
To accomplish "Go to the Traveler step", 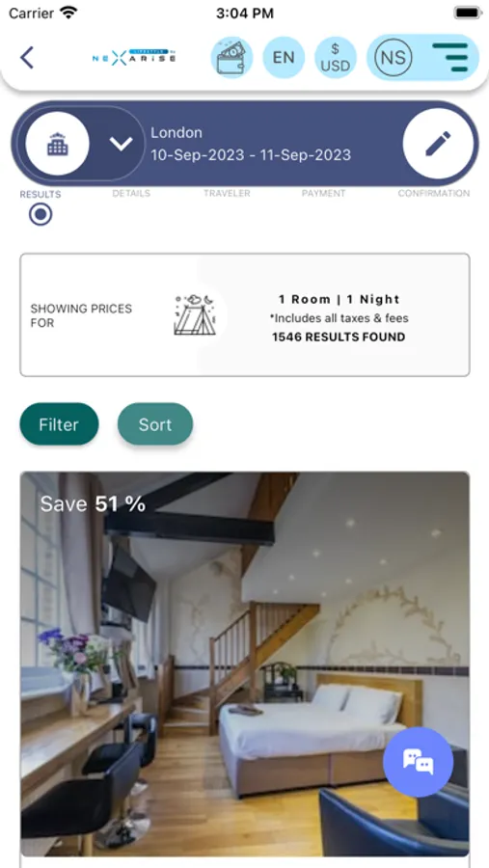I will [x=227, y=193].
